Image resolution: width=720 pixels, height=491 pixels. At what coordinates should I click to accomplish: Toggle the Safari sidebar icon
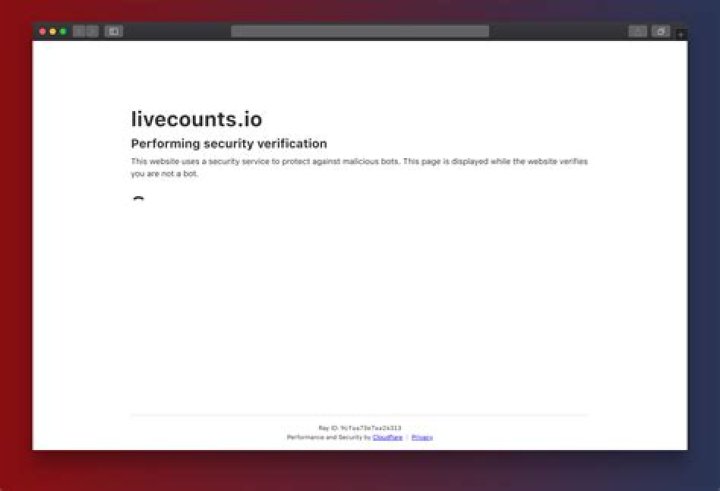(x=114, y=31)
